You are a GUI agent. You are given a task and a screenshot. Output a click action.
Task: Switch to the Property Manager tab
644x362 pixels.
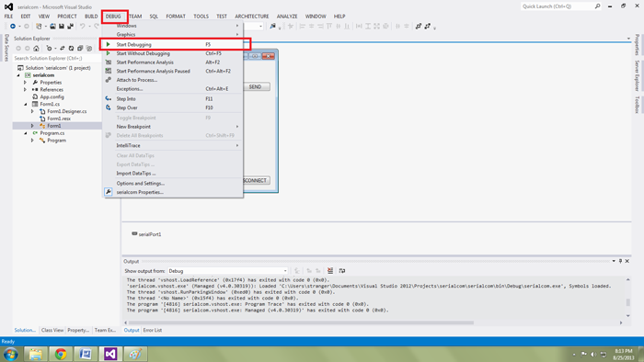click(x=78, y=330)
